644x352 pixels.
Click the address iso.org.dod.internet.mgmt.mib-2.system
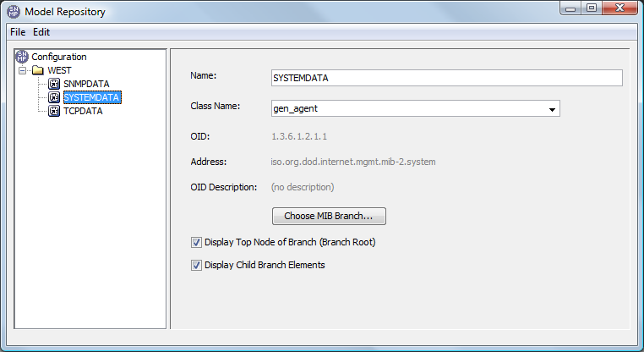(353, 162)
